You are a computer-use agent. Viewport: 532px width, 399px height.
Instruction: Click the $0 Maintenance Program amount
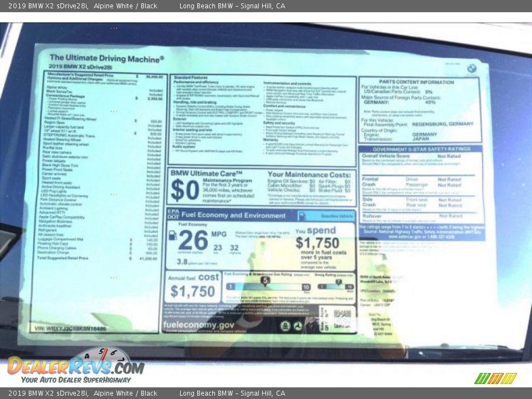pyautogui.click(x=185, y=190)
